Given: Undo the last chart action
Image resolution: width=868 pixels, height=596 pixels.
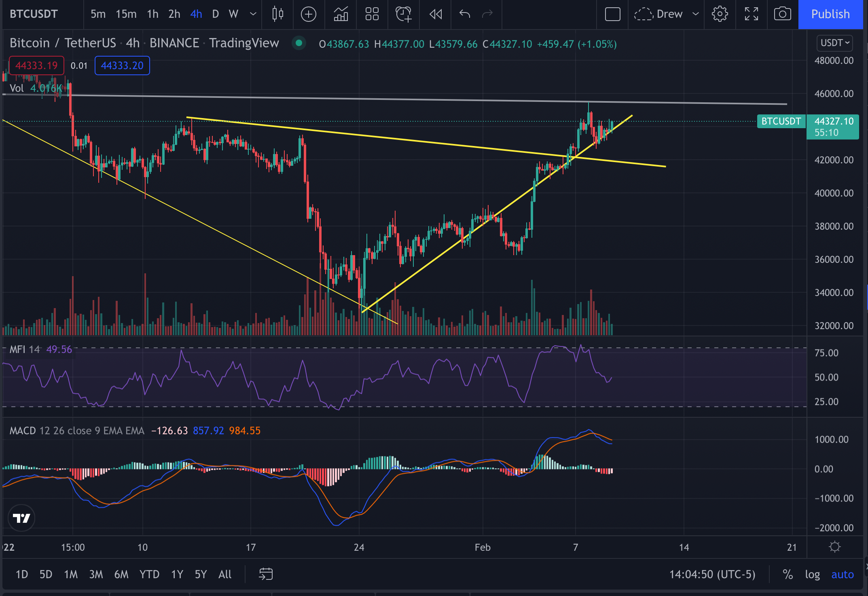Looking at the screenshot, I should coord(464,14).
